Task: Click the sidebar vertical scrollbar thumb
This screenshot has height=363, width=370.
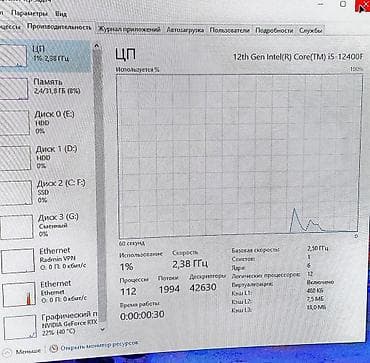Action: 100,185
